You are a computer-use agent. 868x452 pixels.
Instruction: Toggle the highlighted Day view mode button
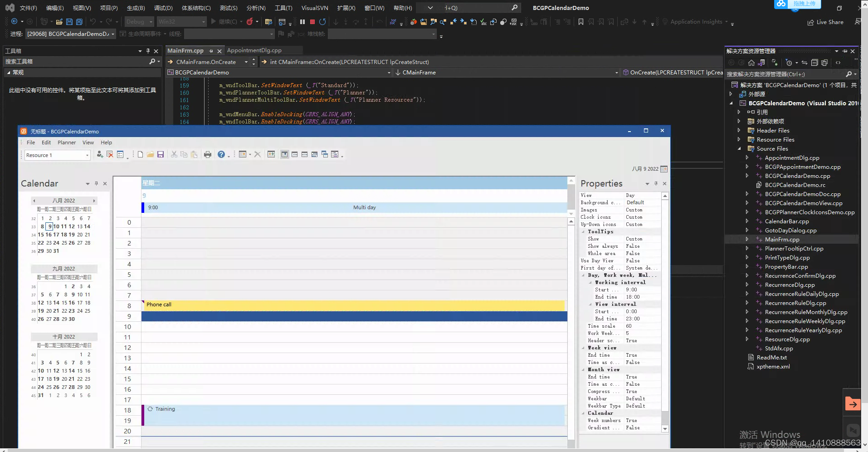(x=284, y=155)
